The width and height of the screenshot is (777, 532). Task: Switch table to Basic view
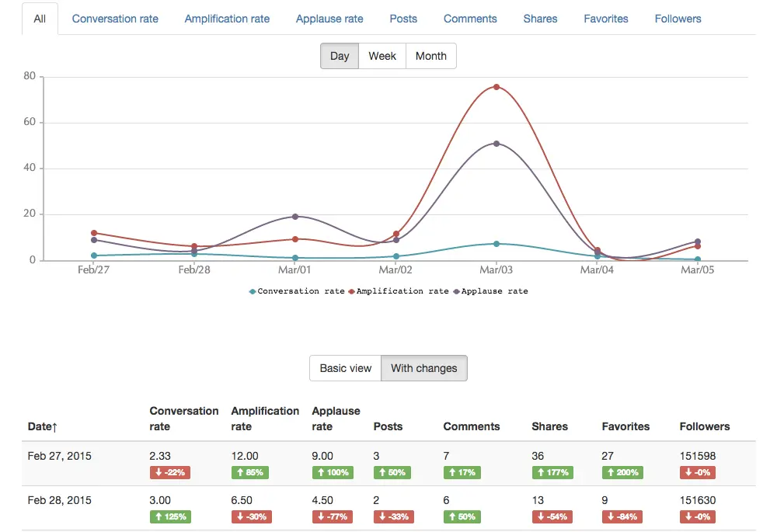coord(346,368)
